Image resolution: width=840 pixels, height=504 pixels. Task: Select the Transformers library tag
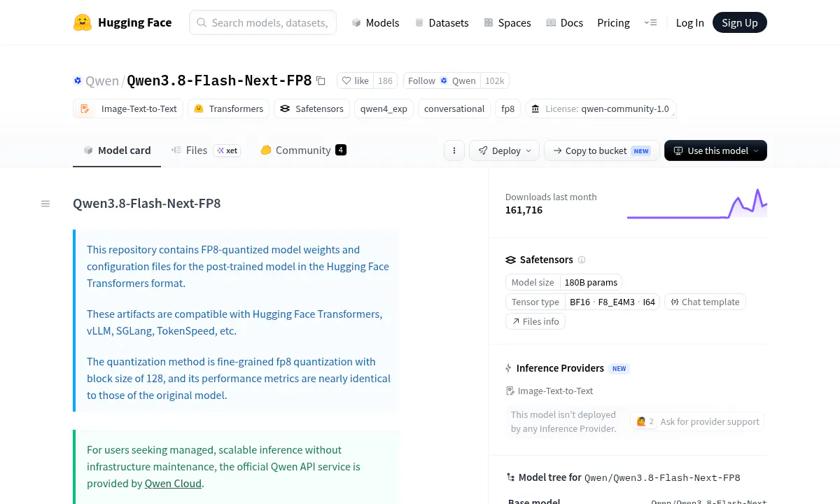(228, 108)
